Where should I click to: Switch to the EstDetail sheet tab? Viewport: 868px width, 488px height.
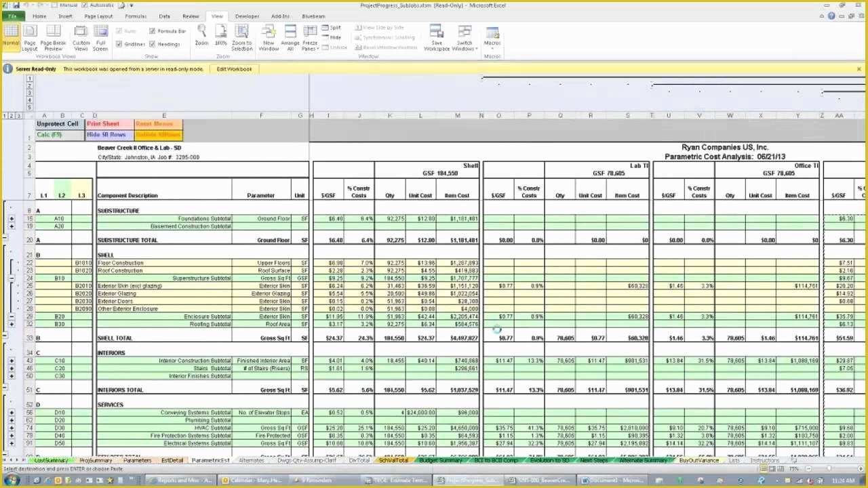[x=172, y=460]
